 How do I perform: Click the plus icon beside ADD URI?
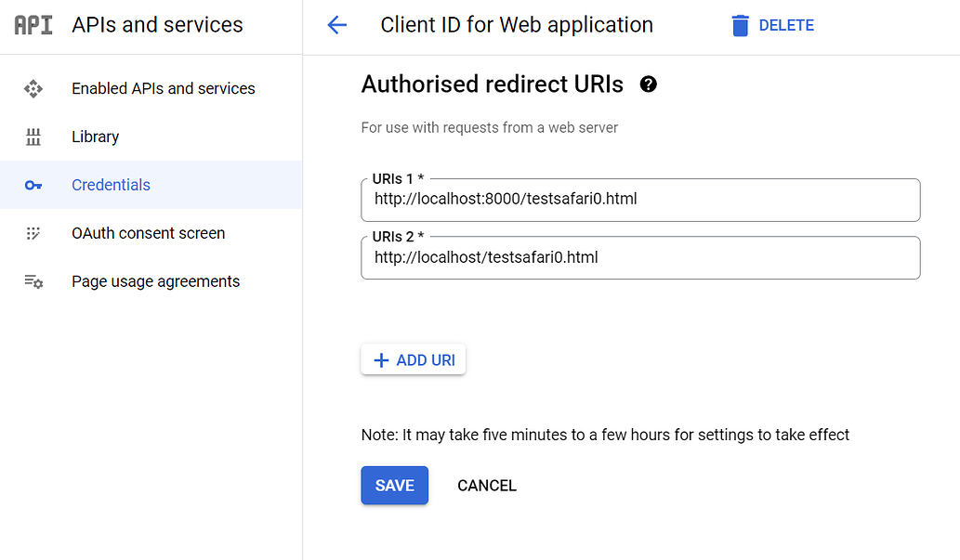pyautogui.click(x=380, y=360)
